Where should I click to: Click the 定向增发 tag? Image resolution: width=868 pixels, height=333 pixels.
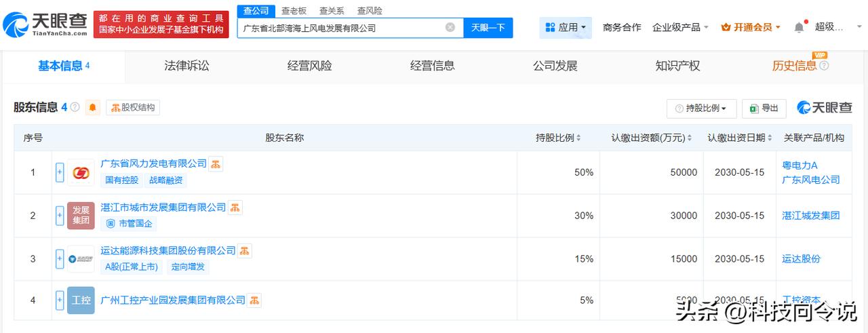pyautogui.click(x=188, y=267)
